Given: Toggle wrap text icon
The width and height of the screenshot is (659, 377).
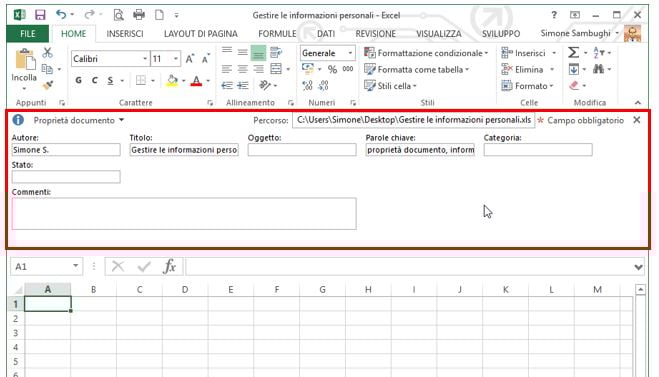Looking at the screenshot, I should point(276,53).
